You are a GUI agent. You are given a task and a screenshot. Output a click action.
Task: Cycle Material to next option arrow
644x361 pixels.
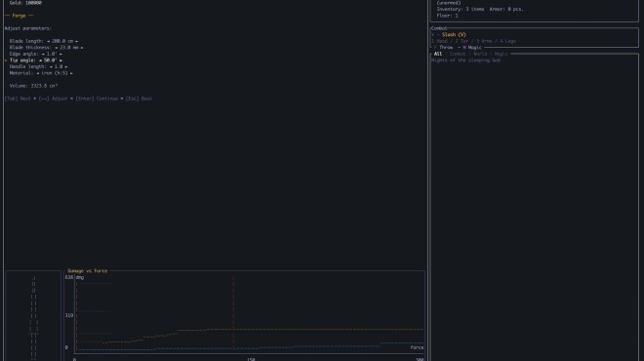[x=71, y=73]
